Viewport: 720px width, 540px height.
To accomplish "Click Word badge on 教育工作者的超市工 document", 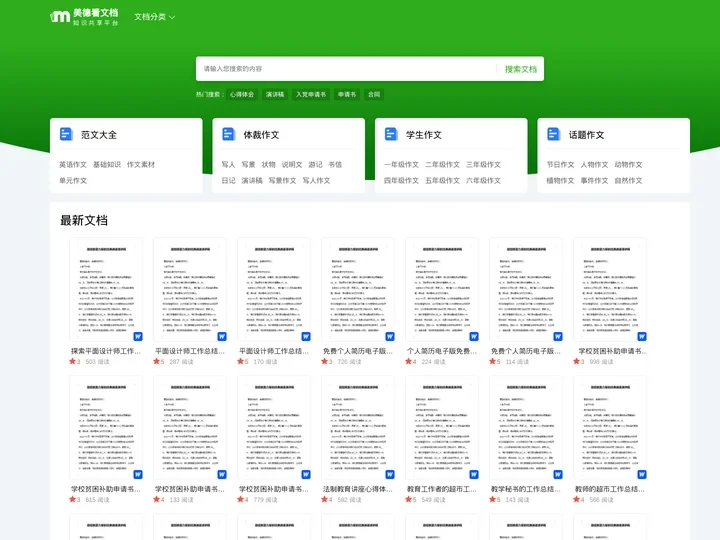I will [474, 474].
